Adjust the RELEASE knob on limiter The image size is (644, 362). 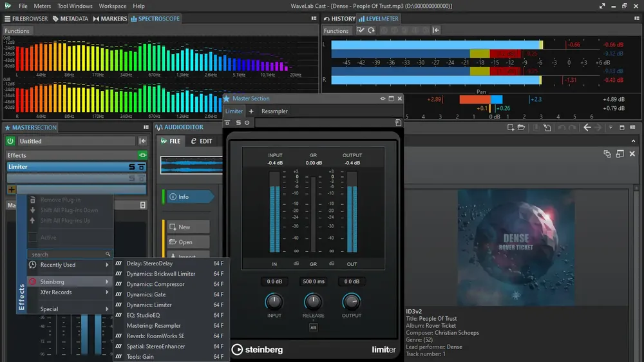pyautogui.click(x=313, y=301)
